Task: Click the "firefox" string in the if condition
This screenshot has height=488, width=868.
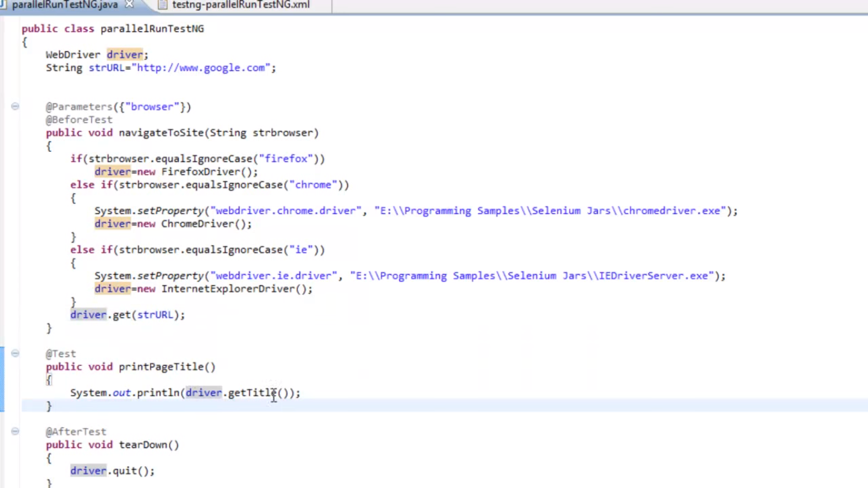Action: point(286,159)
